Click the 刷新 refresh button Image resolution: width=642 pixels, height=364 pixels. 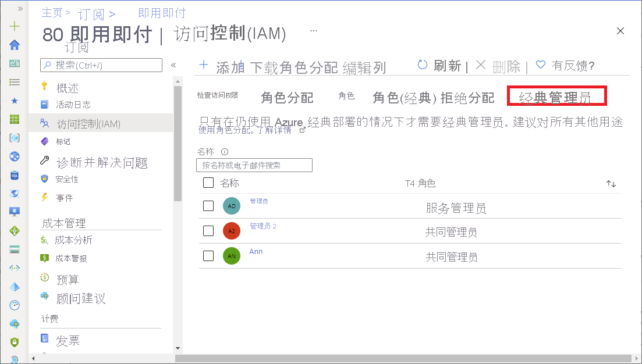(439, 66)
